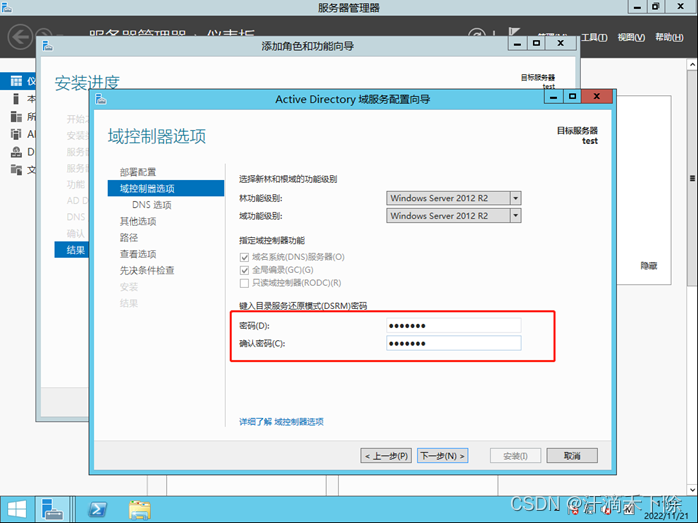Image resolution: width=698 pixels, height=523 pixels.
Task: Click the 确认密码(C) password field
Action: pos(454,343)
